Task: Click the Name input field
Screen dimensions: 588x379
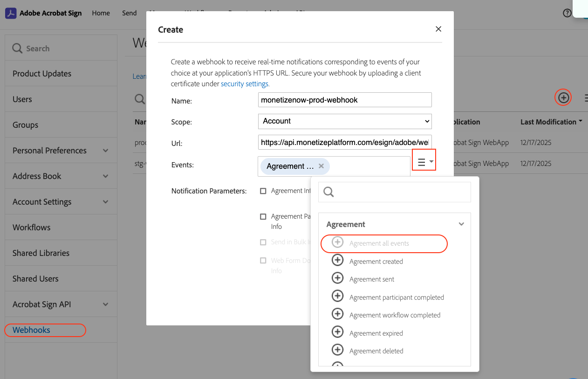Action: pos(345,100)
